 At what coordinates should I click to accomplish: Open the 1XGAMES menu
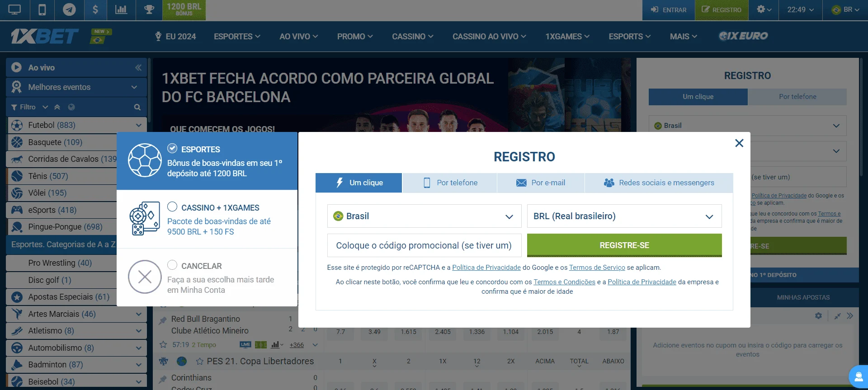[567, 37]
